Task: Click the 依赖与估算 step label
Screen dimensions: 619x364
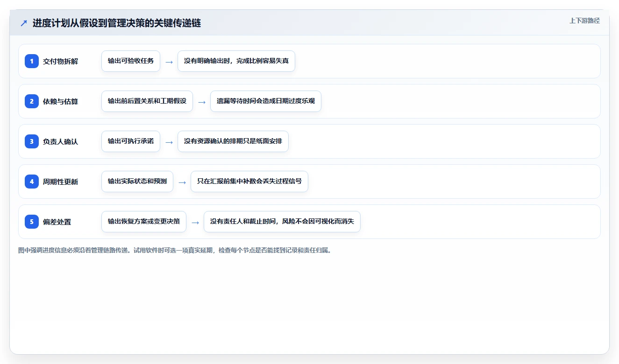Action: (x=60, y=101)
